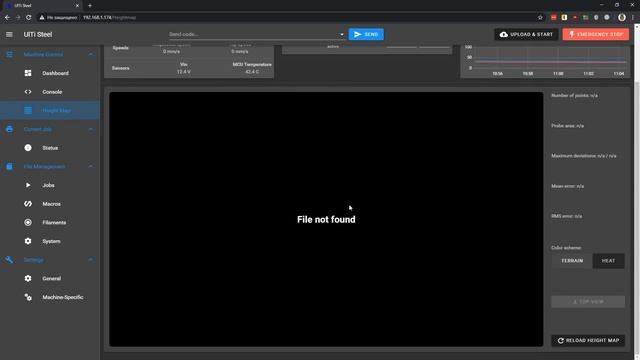The height and width of the screenshot is (360, 640).
Task: Click the EMERGENCY STOP button
Action: click(x=596, y=34)
